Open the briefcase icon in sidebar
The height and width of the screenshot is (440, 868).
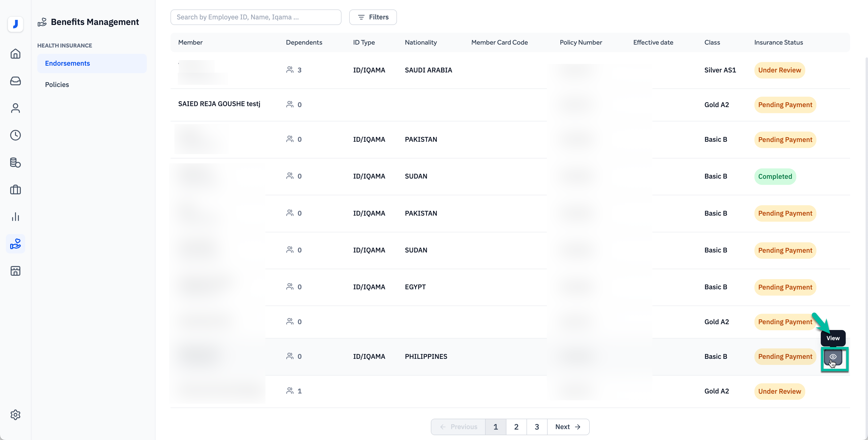pos(15,190)
